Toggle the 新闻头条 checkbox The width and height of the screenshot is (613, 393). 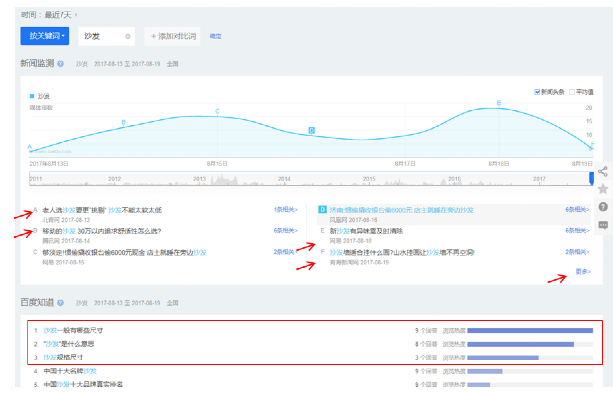click(537, 92)
